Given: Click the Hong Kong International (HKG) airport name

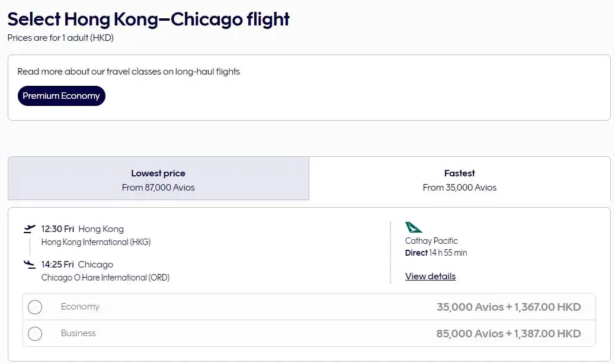Looking at the screenshot, I should 96,242.
